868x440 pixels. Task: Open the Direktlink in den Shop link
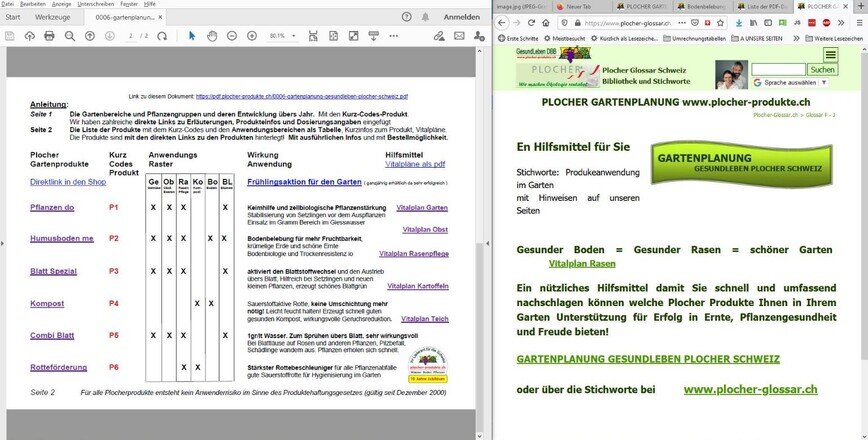[x=68, y=182]
